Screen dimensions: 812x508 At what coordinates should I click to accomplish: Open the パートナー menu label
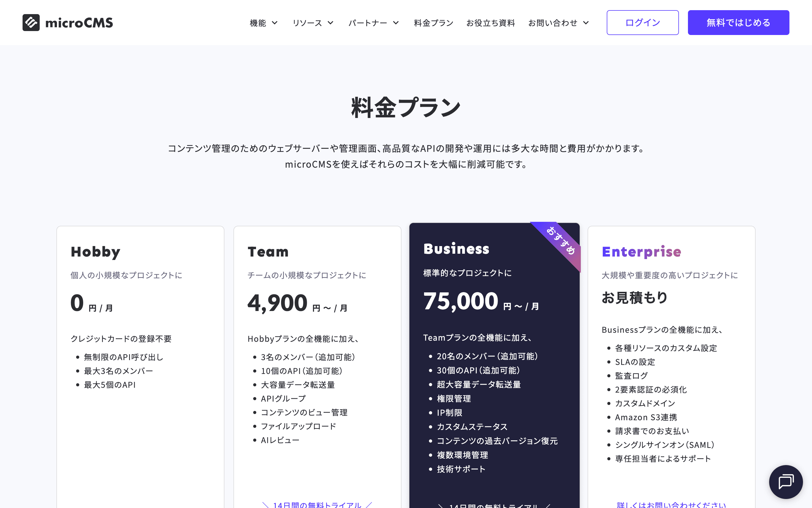pyautogui.click(x=367, y=23)
